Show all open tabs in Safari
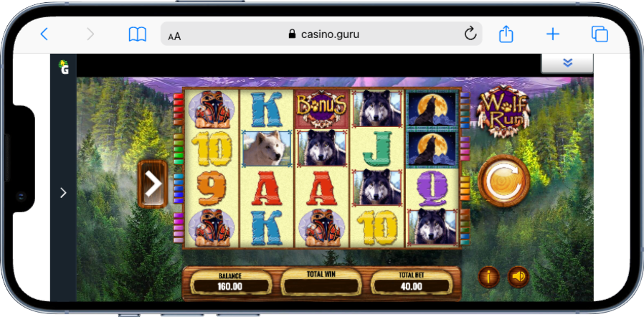Screen dimensions: 644x317 600,34
